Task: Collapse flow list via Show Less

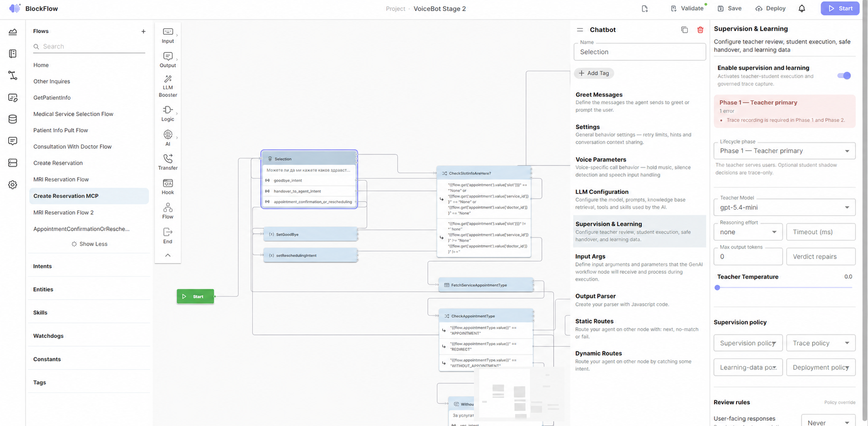Action: point(89,244)
